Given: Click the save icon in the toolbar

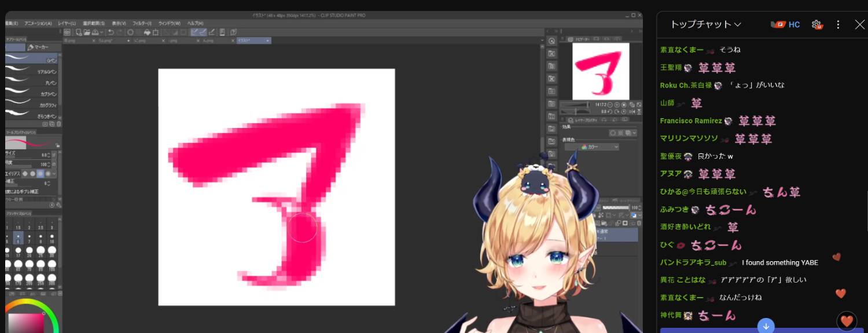Looking at the screenshot, I should pyautogui.click(x=95, y=32).
